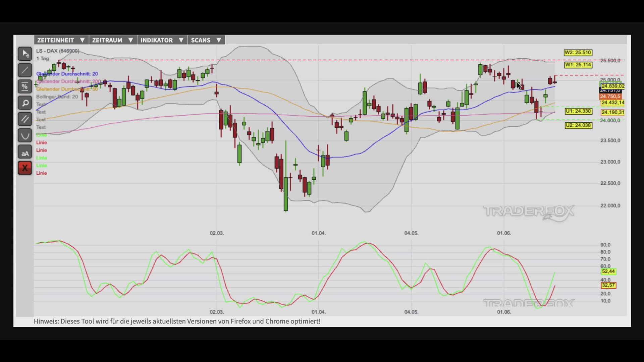644x362 pixels.
Task: Click the 02.03. date on main chart axis
Action: click(217, 233)
